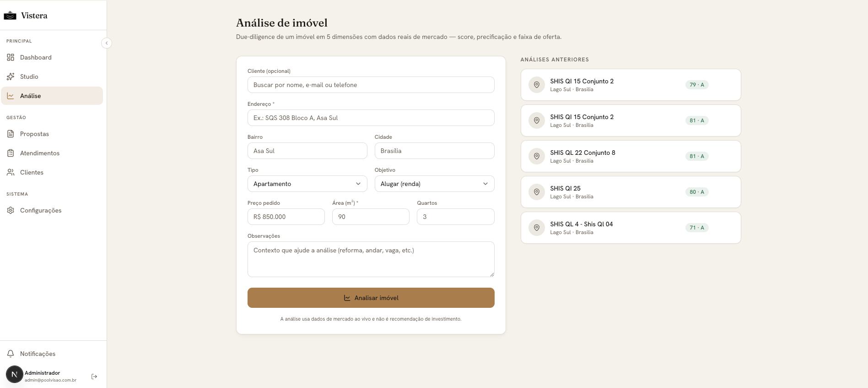Click the Propostas document icon
Viewport: 868px width, 388px height.
[11, 134]
